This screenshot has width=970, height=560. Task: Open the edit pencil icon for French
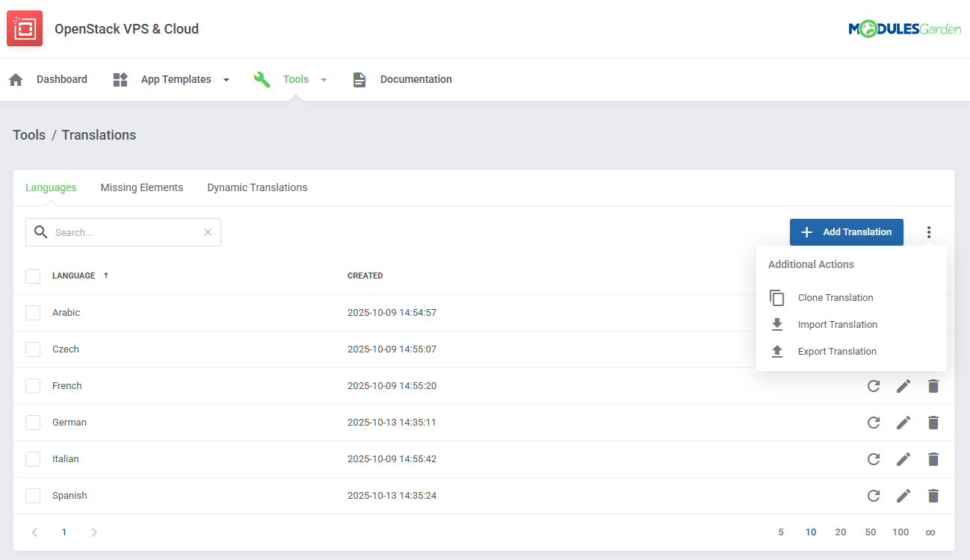[903, 385]
